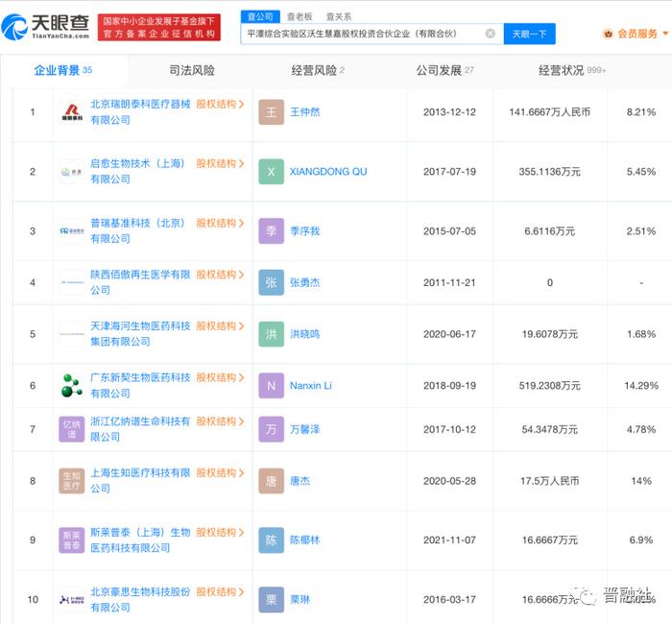The image size is (672, 624).
Task: Click the 洪 avatar for 洪晓鸣
Action: (272, 334)
